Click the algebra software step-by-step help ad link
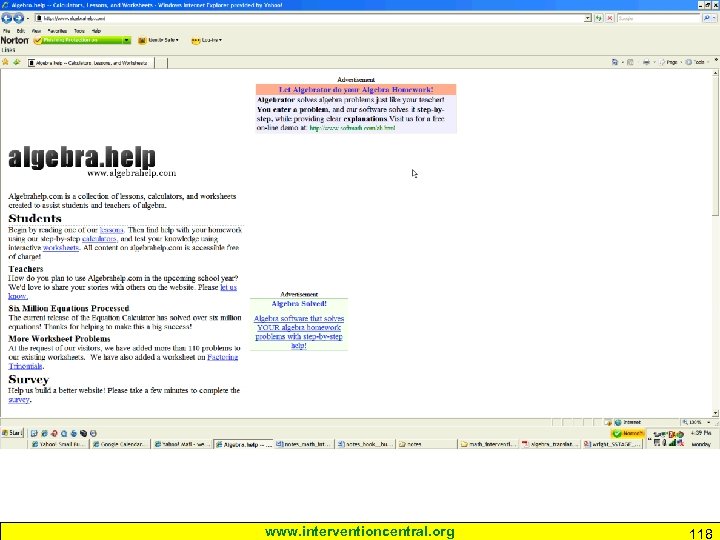 tap(299, 332)
